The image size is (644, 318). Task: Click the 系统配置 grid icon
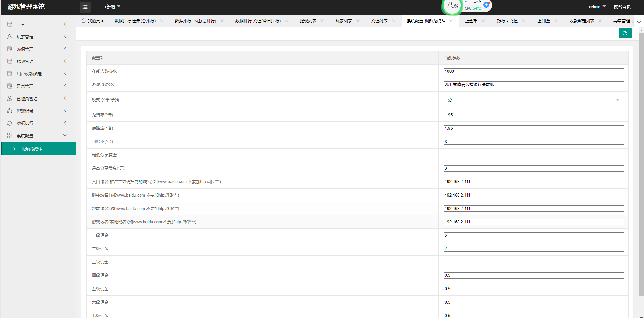point(10,136)
